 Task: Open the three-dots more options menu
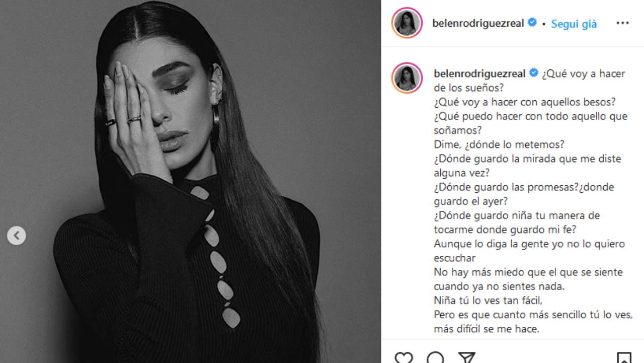[x=622, y=23]
